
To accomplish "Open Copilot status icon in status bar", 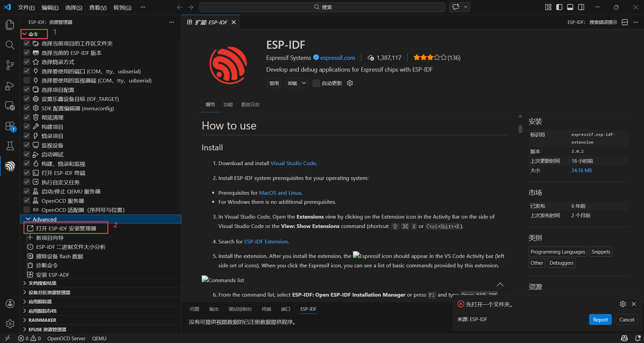I will [625, 338].
